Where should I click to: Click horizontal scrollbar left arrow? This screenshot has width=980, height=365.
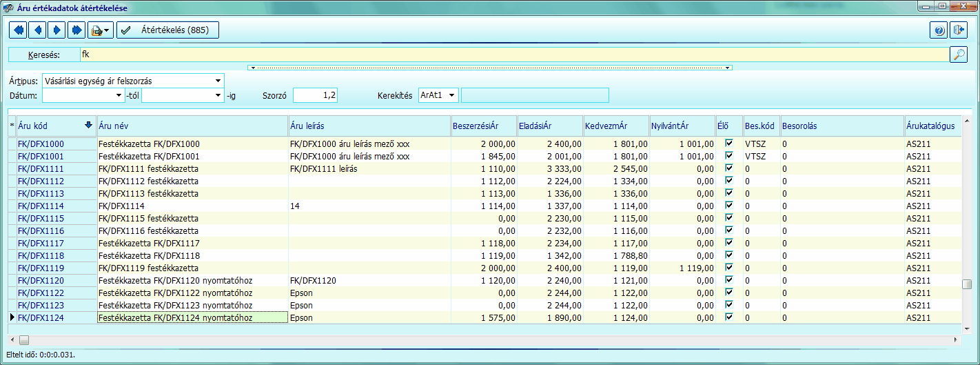[13, 340]
